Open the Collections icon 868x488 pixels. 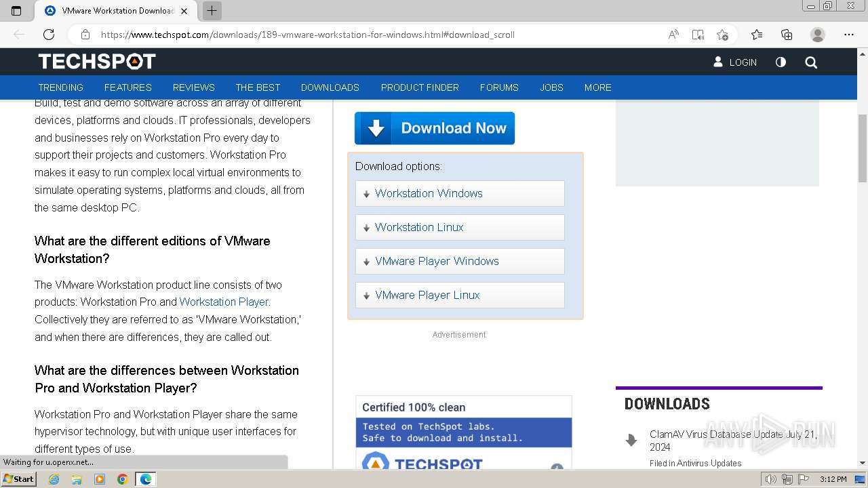pos(787,35)
